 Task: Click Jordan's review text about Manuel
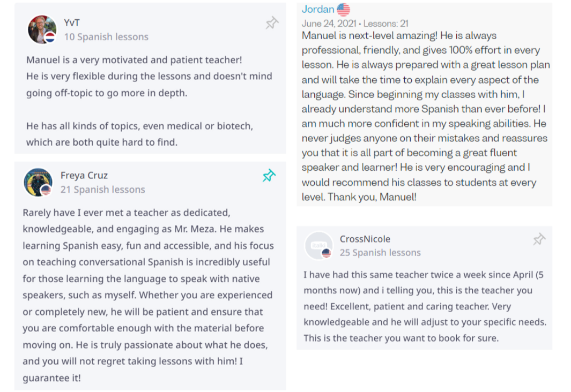click(x=424, y=116)
